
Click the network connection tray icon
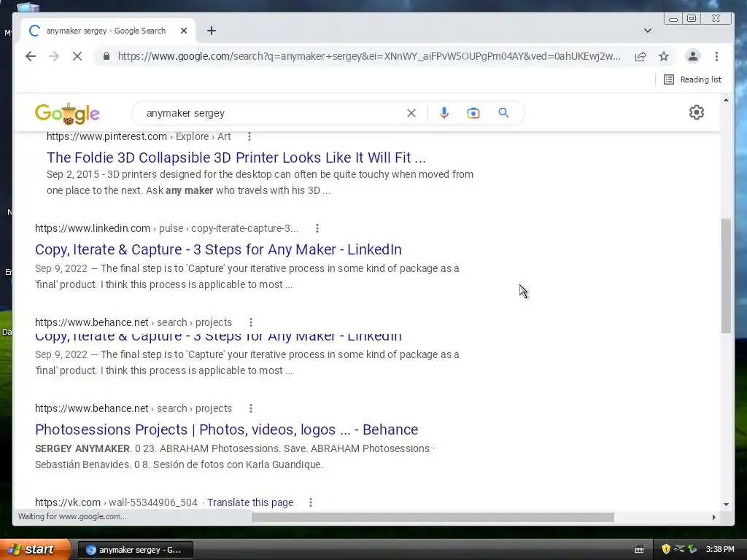(x=679, y=549)
